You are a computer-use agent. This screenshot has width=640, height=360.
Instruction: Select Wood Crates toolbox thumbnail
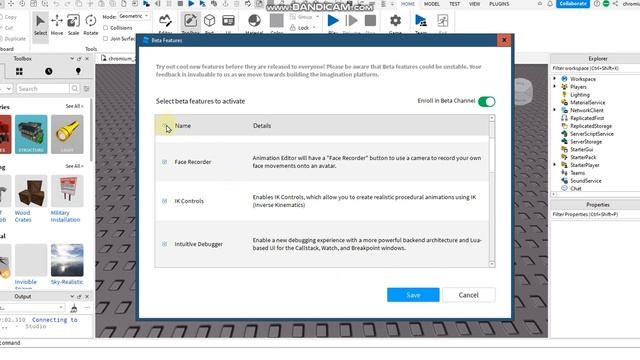(x=31, y=191)
